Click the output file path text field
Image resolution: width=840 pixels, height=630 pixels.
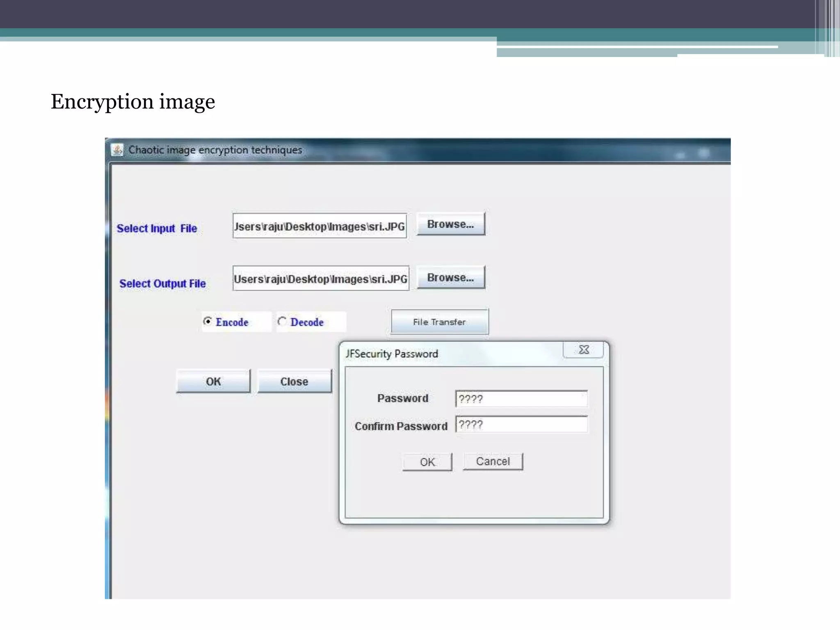pos(321,278)
